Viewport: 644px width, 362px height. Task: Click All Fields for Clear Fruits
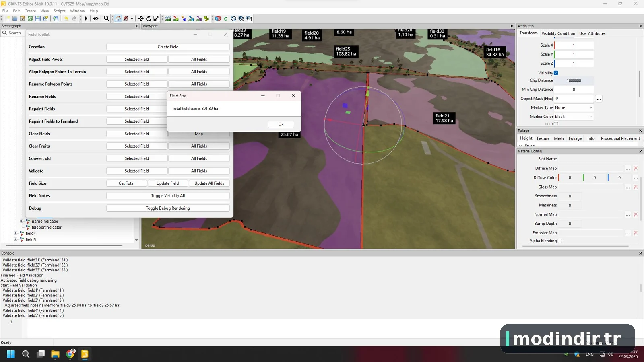coord(199,146)
